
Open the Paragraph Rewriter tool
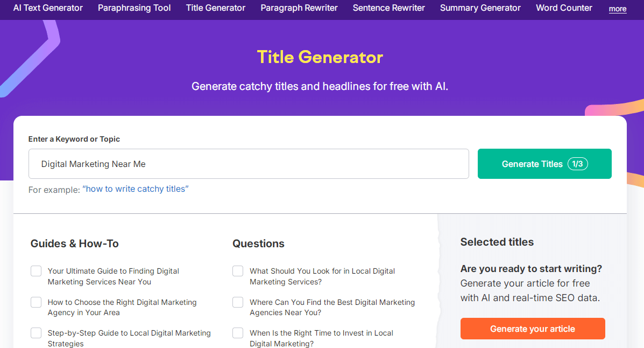coord(299,8)
